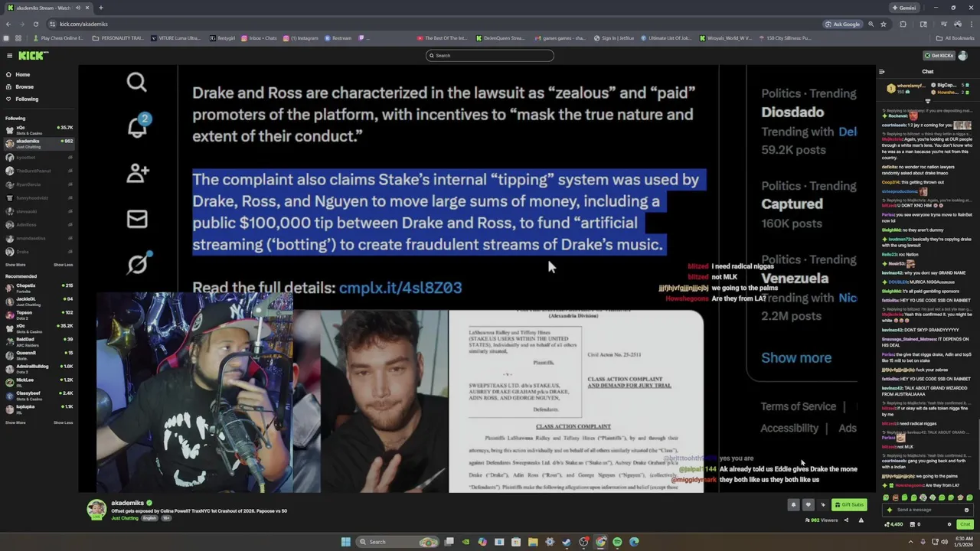980x551 pixels.
Task: Expand Following list with Show More
Action: (15, 265)
